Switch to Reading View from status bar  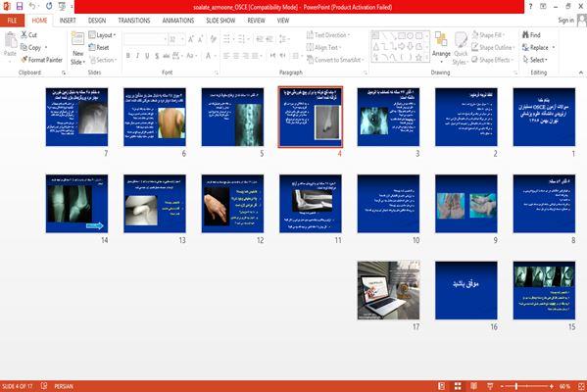pyautogui.click(x=473, y=386)
